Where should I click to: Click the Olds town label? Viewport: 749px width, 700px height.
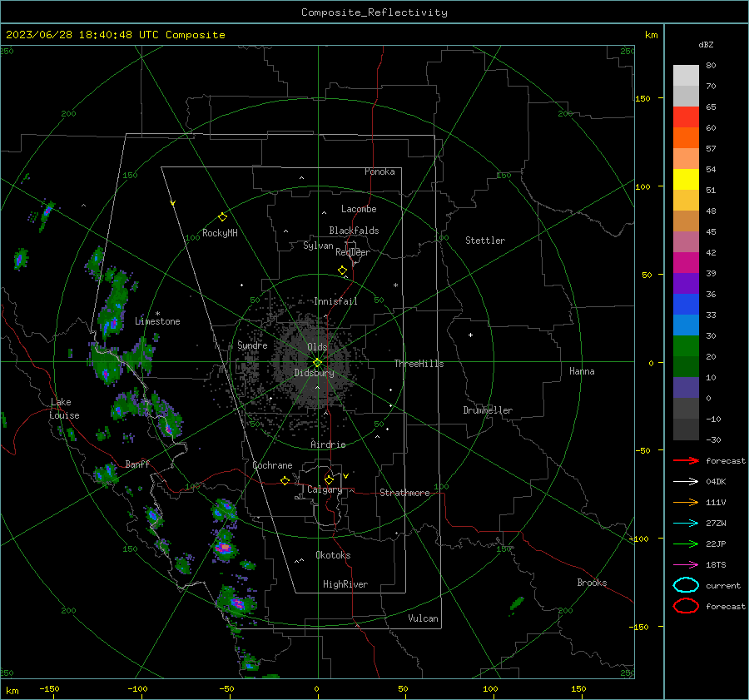[317, 347]
